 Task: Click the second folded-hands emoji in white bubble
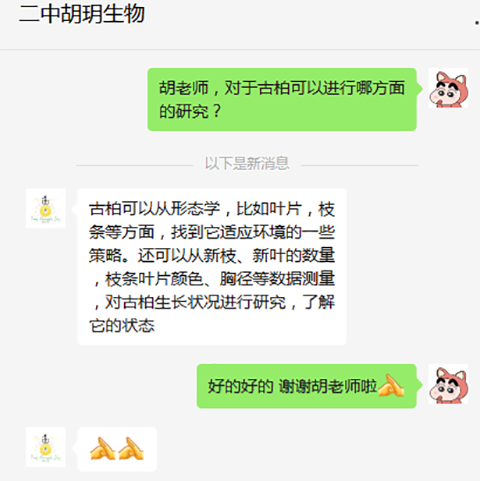tap(131, 449)
